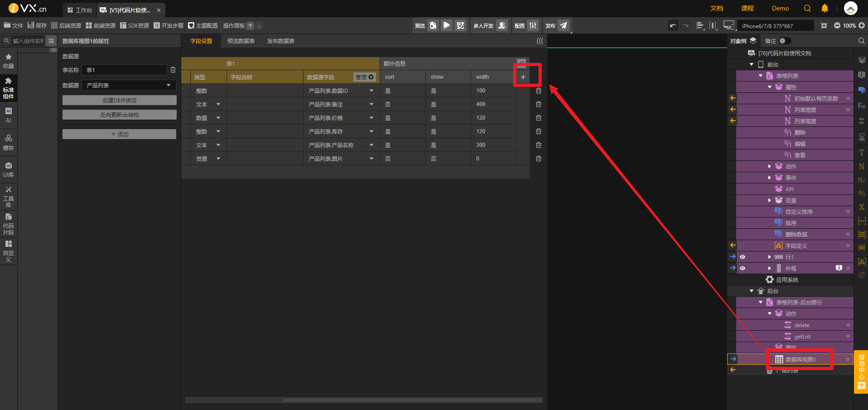Image resolution: width=868 pixels, height=410 pixels.
Task: Select the 字段设置 tab
Action: [201, 41]
